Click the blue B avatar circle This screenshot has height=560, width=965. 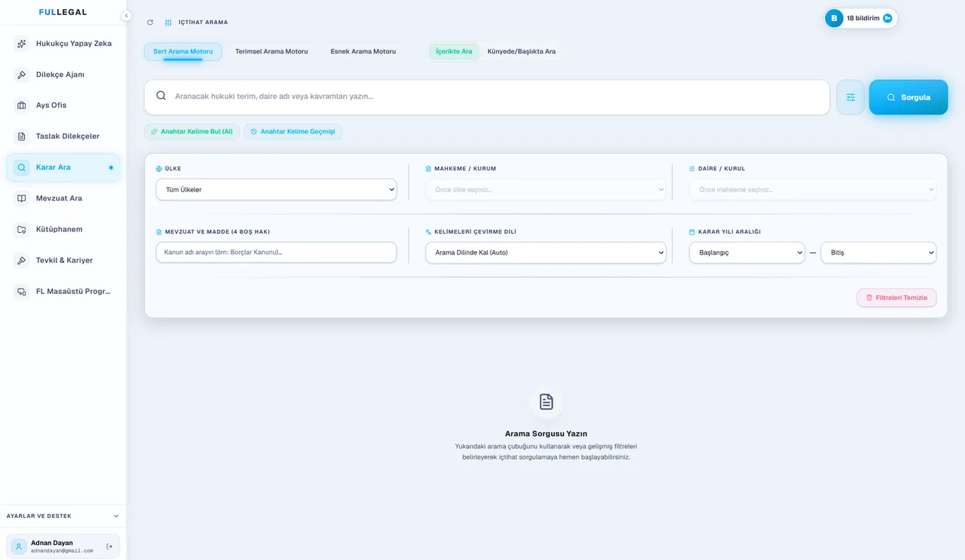[834, 18]
